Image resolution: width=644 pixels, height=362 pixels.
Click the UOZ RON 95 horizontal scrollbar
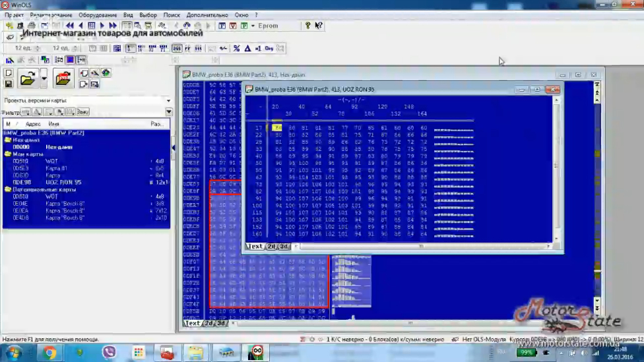422,246
